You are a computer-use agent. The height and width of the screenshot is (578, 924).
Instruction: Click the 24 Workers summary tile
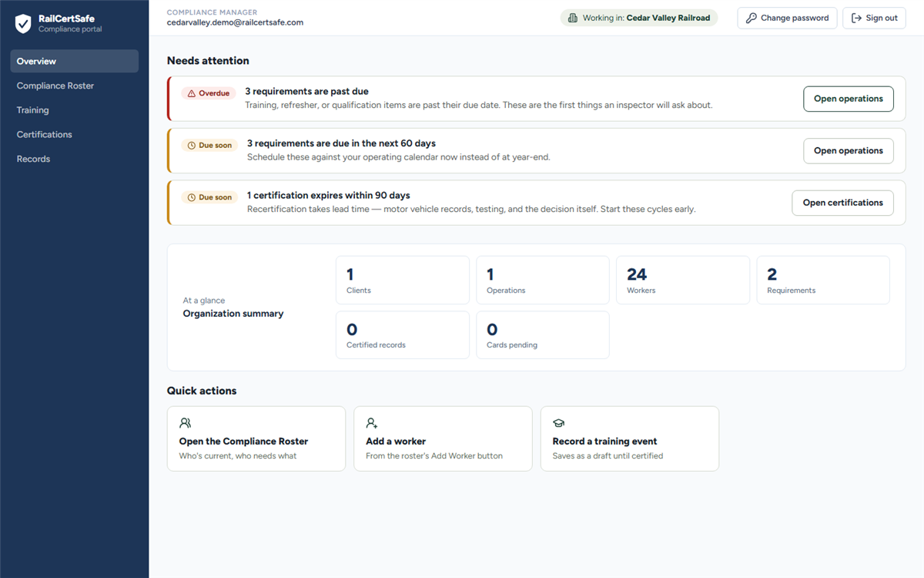coord(683,281)
